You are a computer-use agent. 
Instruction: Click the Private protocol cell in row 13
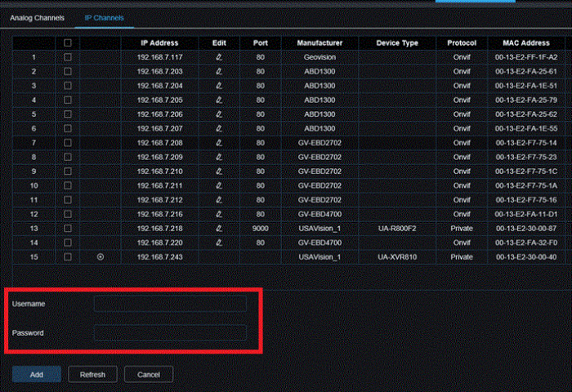click(x=462, y=229)
